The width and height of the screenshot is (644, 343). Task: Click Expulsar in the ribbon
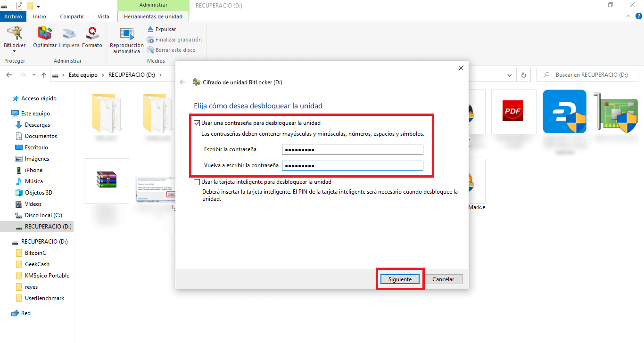coord(161,29)
